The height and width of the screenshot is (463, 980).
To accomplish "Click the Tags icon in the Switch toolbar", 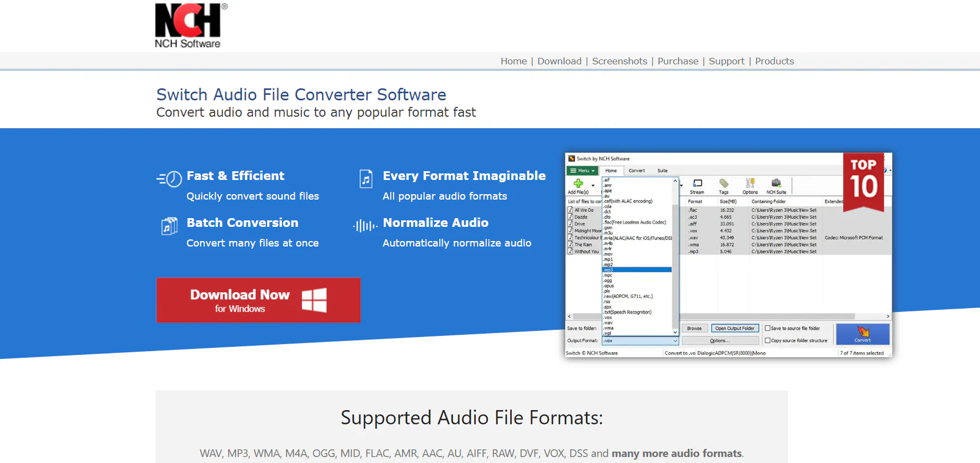I will (x=723, y=183).
